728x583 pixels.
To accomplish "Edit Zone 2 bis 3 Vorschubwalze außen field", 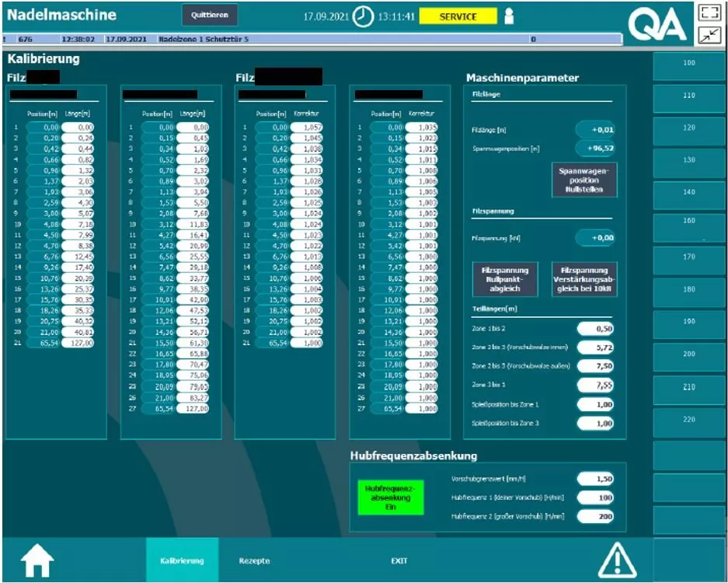I will (595, 366).
